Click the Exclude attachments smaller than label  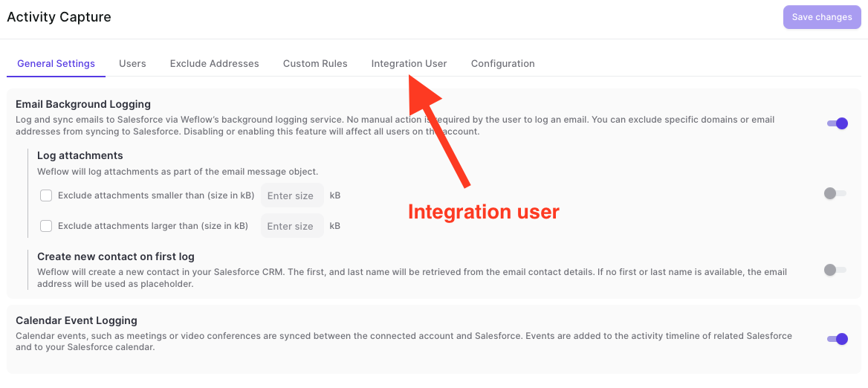pyautogui.click(x=156, y=195)
